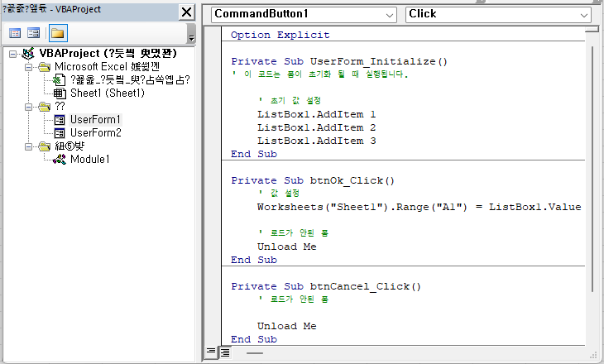Click the View Object icon in Project Explorer
The width and height of the screenshot is (604, 364).
pos(34,33)
